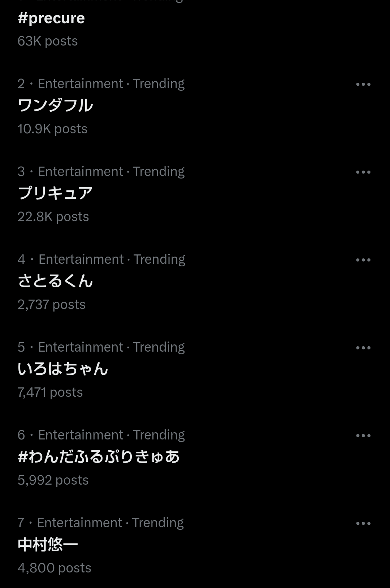Tap the 2,737 posts count
This screenshot has width=390, height=588.
click(x=51, y=305)
